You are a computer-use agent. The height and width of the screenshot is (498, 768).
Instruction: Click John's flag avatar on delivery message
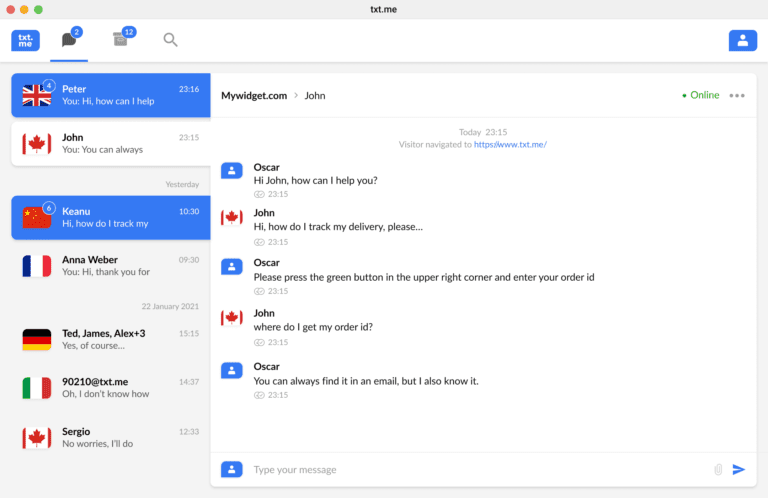tap(232, 217)
